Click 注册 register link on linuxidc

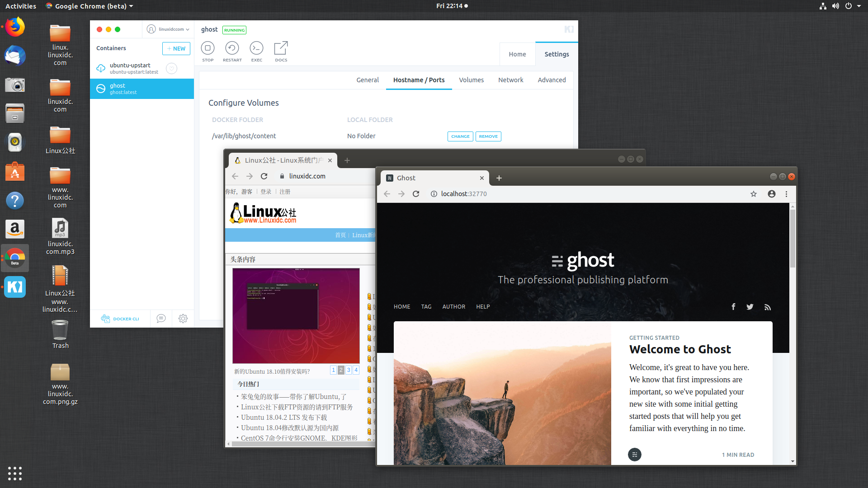click(x=285, y=192)
